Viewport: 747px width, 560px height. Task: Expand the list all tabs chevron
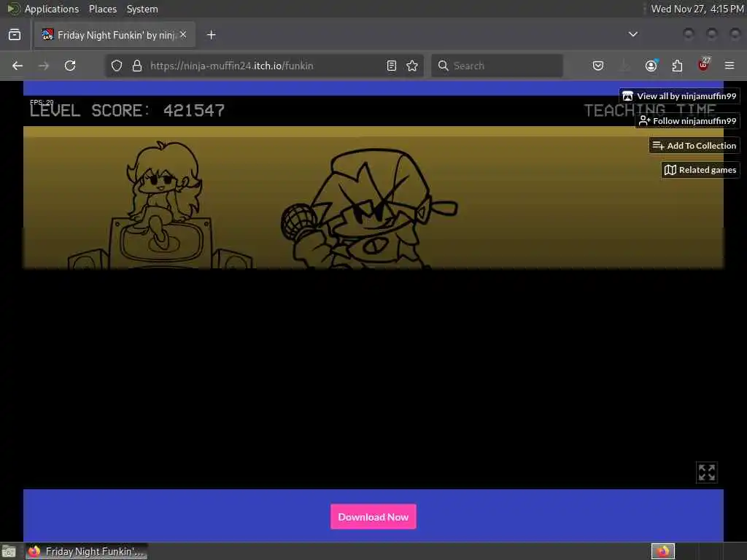coord(633,34)
